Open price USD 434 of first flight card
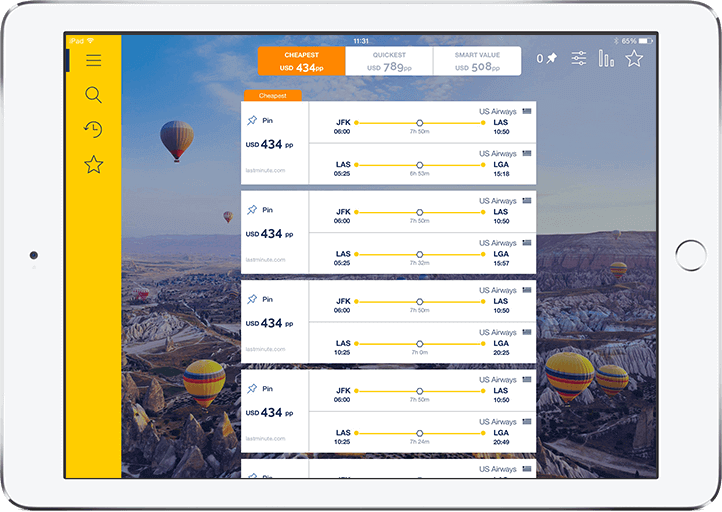722x512 pixels. point(269,145)
